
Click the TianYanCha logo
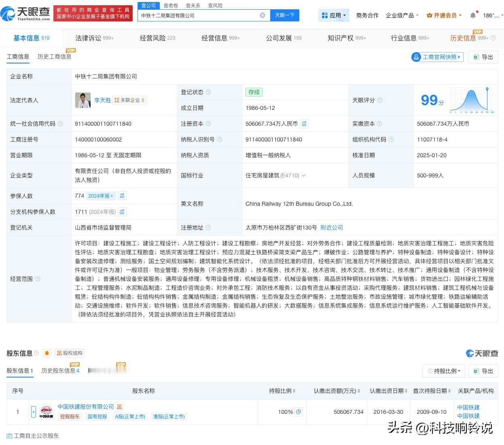25,14
